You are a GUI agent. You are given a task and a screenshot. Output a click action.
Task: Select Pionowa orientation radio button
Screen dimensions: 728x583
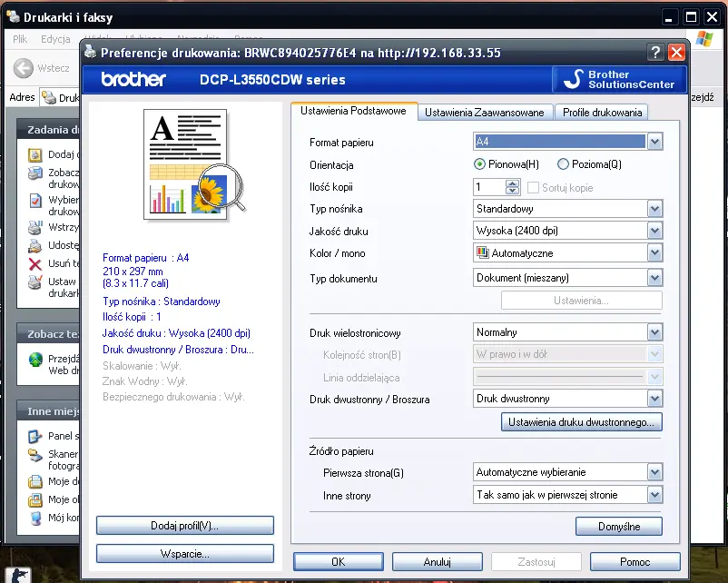point(480,164)
